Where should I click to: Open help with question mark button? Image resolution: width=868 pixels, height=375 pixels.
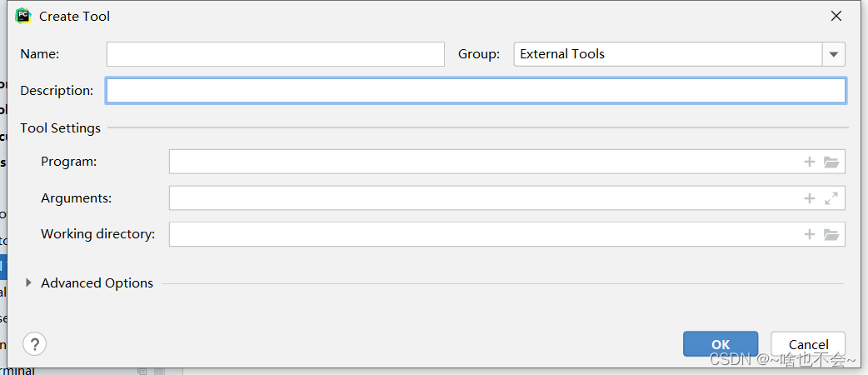(34, 343)
